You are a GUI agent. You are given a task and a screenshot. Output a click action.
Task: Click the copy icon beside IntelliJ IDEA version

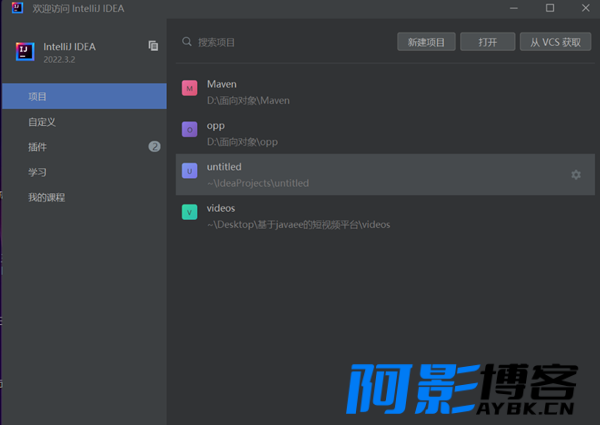point(153,46)
